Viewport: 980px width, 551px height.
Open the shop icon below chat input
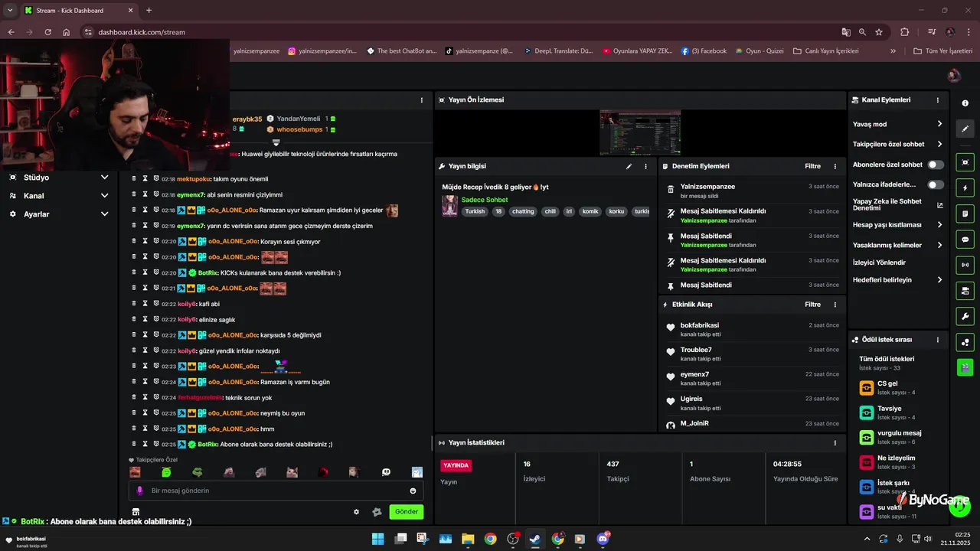(136, 512)
